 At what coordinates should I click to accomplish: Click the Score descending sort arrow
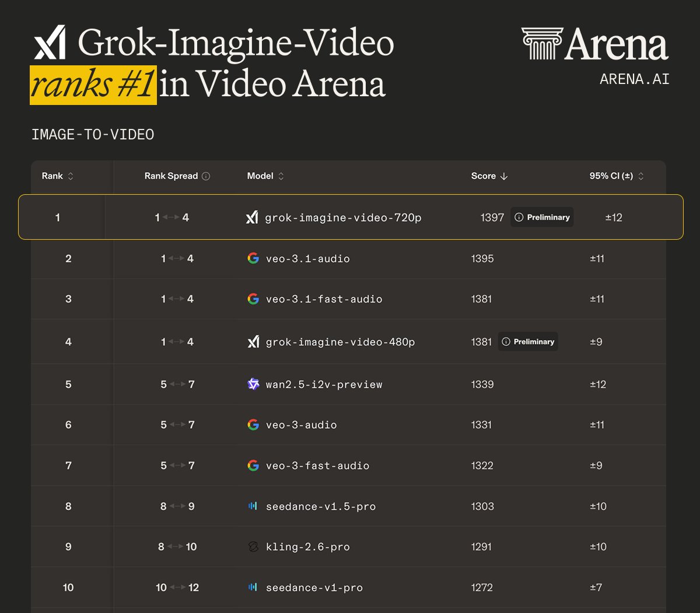point(504,176)
